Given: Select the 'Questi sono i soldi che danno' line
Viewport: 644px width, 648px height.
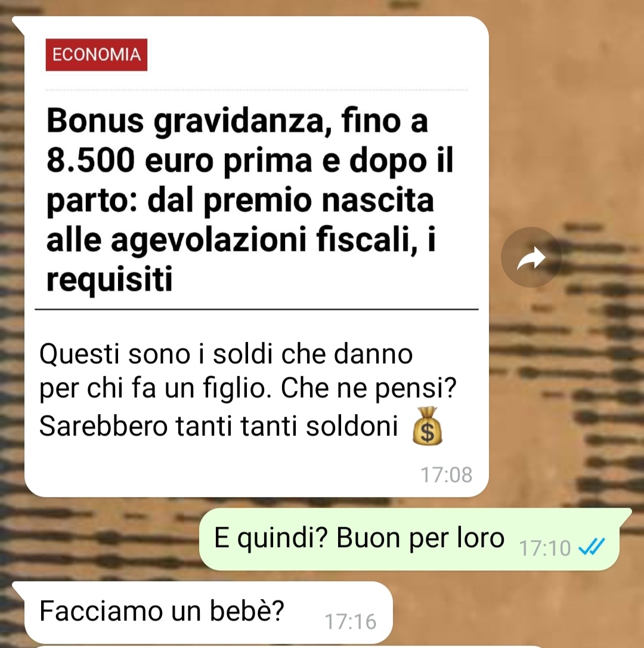Looking at the screenshot, I should point(226,354).
